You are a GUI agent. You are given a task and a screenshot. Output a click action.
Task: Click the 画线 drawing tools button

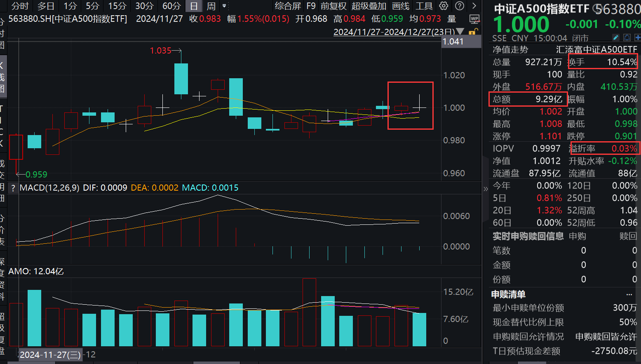click(x=401, y=6)
